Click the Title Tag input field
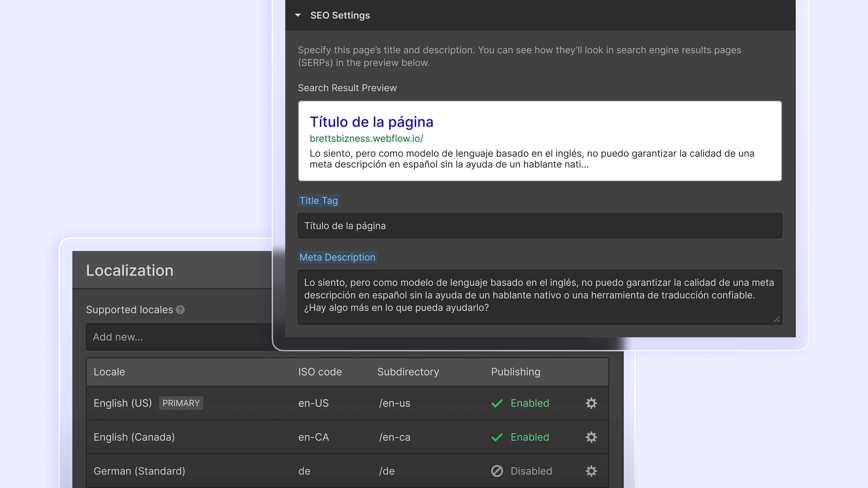This screenshot has height=488, width=868. click(540, 226)
